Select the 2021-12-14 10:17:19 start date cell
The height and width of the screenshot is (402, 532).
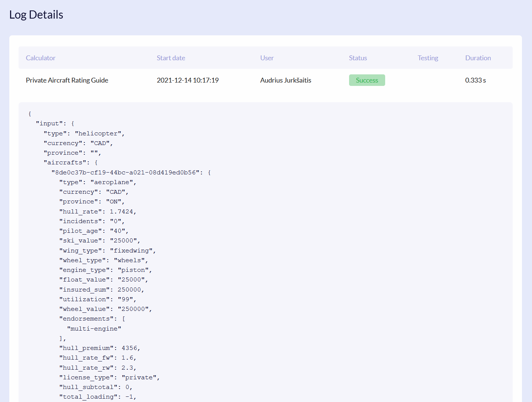point(187,80)
